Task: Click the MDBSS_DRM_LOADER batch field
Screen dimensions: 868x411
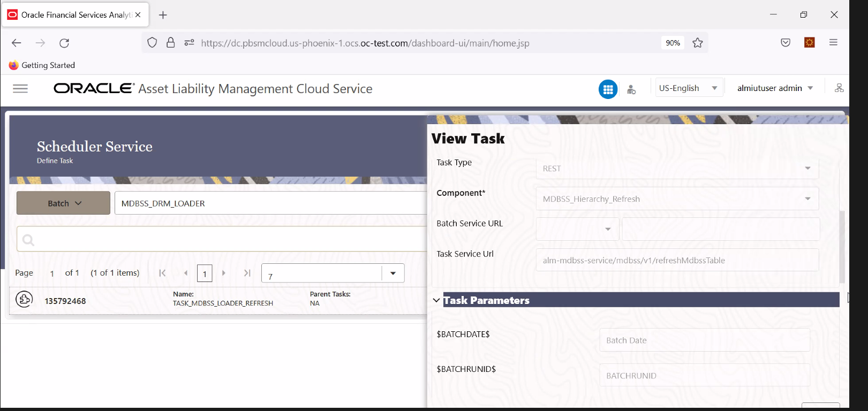Action: pyautogui.click(x=270, y=203)
